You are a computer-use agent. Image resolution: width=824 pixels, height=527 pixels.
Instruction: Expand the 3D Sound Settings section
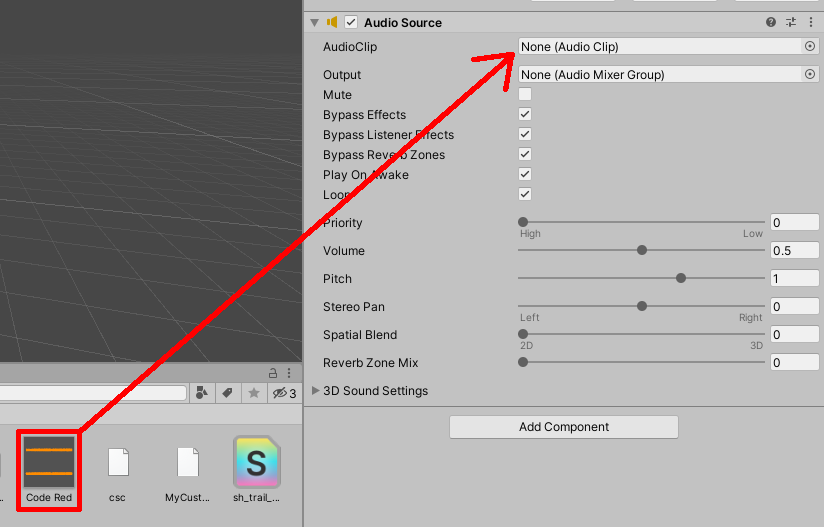316,390
